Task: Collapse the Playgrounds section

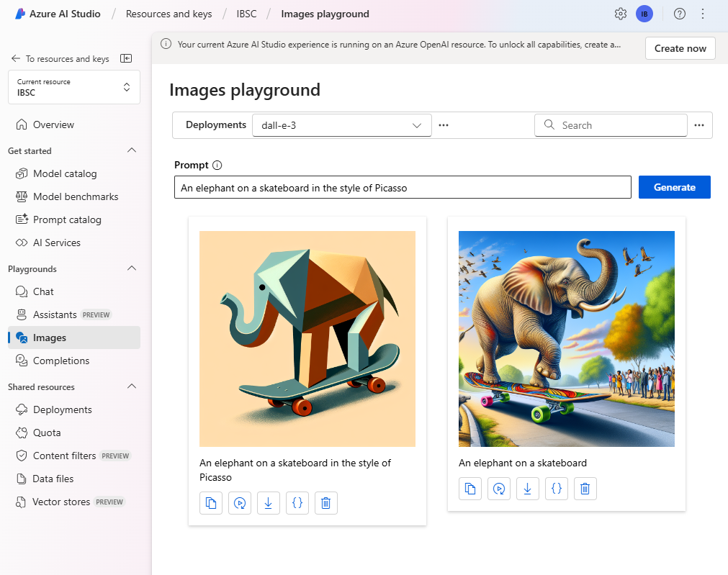Action: click(132, 268)
